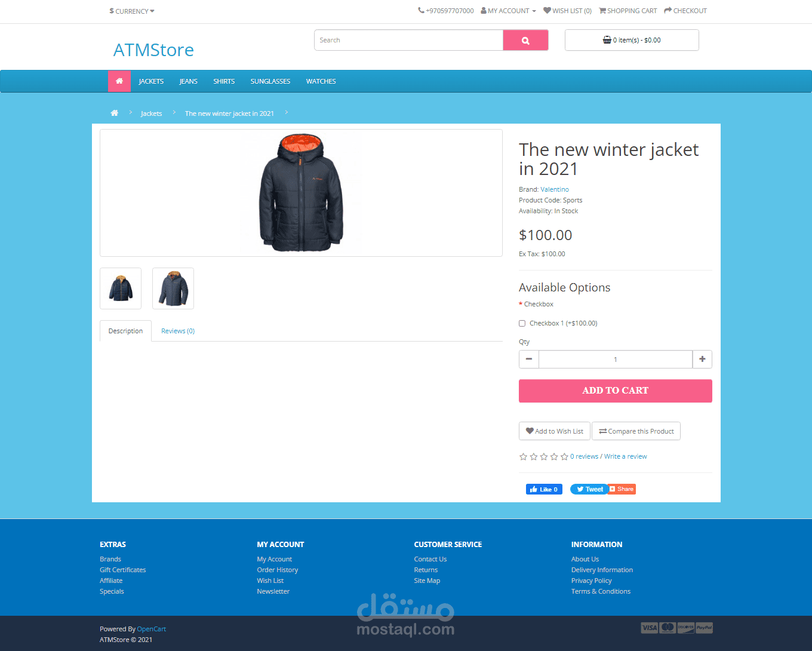Add item to Wish List
The width and height of the screenshot is (812, 651).
click(x=554, y=431)
